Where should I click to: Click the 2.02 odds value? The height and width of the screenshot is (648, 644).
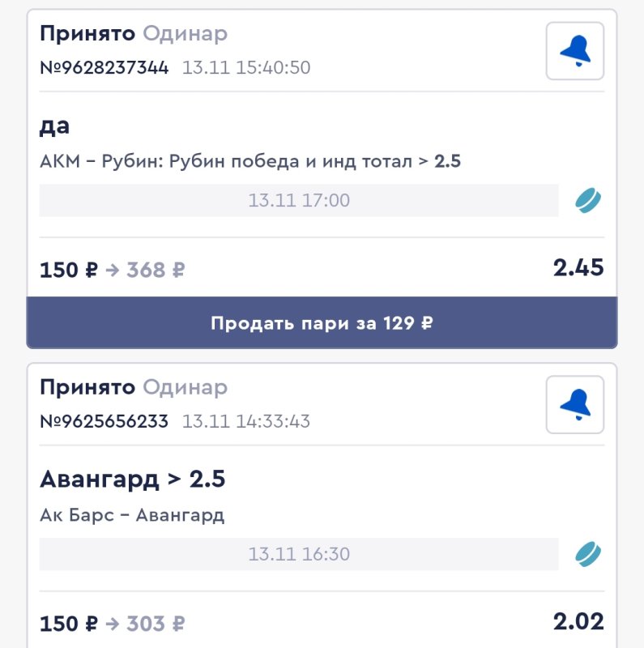tap(578, 622)
